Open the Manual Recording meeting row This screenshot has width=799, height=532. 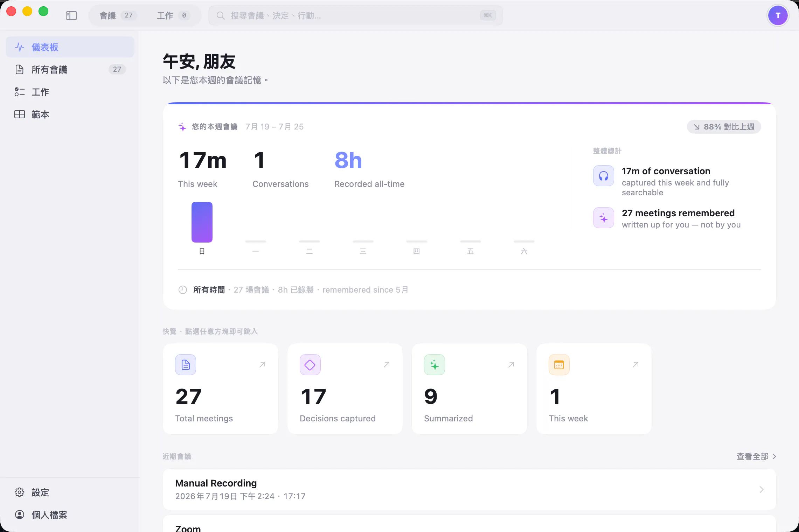[470, 489]
